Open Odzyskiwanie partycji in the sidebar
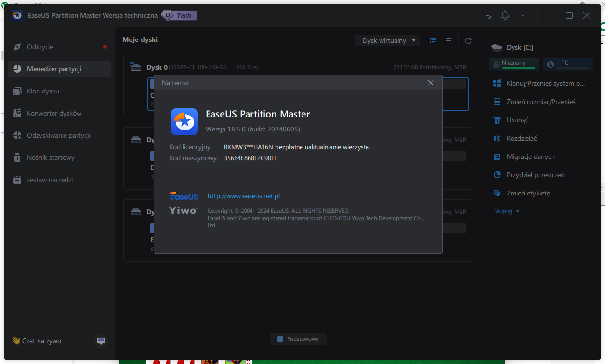 click(x=59, y=135)
